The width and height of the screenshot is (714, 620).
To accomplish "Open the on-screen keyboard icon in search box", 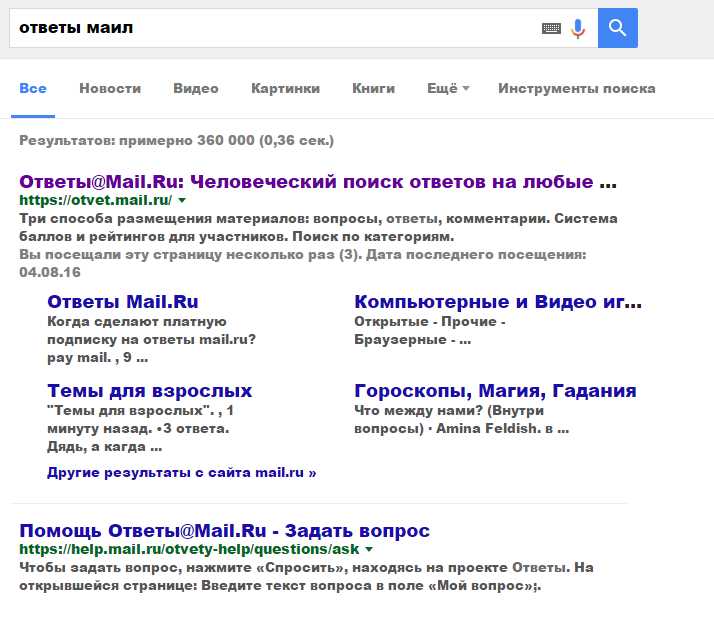I will 551,28.
